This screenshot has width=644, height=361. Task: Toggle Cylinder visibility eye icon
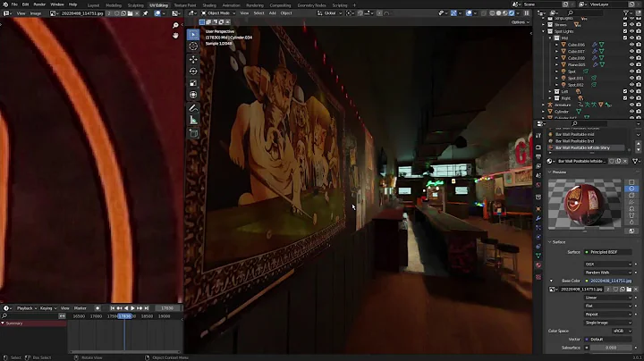click(631, 112)
